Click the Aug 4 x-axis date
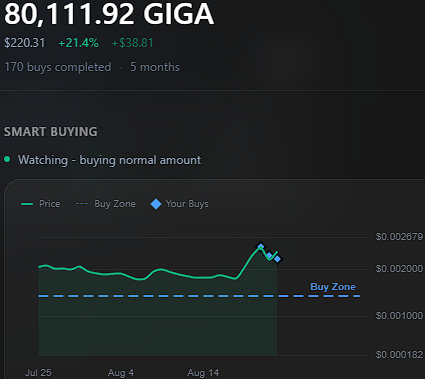The width and height of the screenshot is (425, 379). [x=121, y=373]
